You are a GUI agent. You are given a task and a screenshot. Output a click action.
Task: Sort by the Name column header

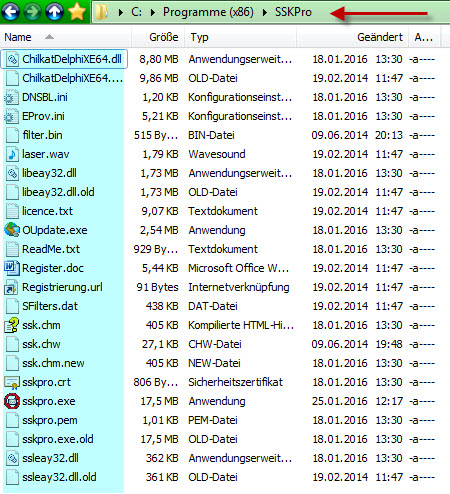click(66, 37)
